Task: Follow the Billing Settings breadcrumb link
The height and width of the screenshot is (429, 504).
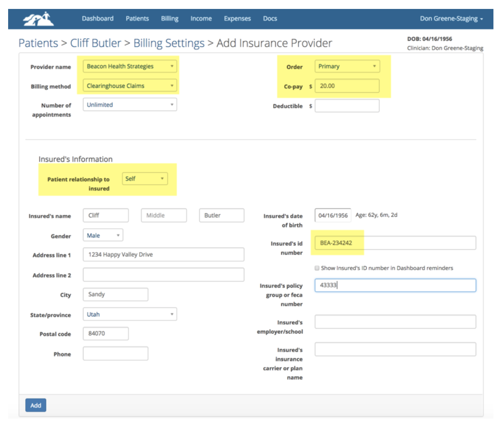Action: (x=169, y=43)
